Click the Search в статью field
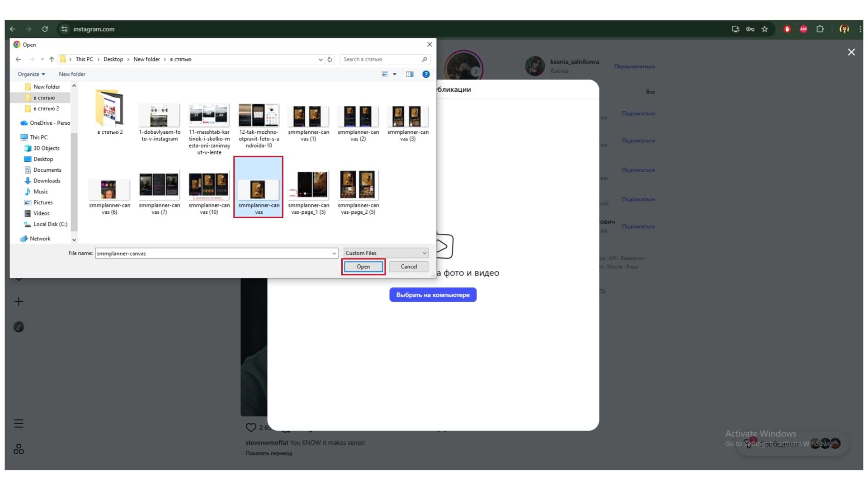868x488 pixels. [x=381, y=59]
